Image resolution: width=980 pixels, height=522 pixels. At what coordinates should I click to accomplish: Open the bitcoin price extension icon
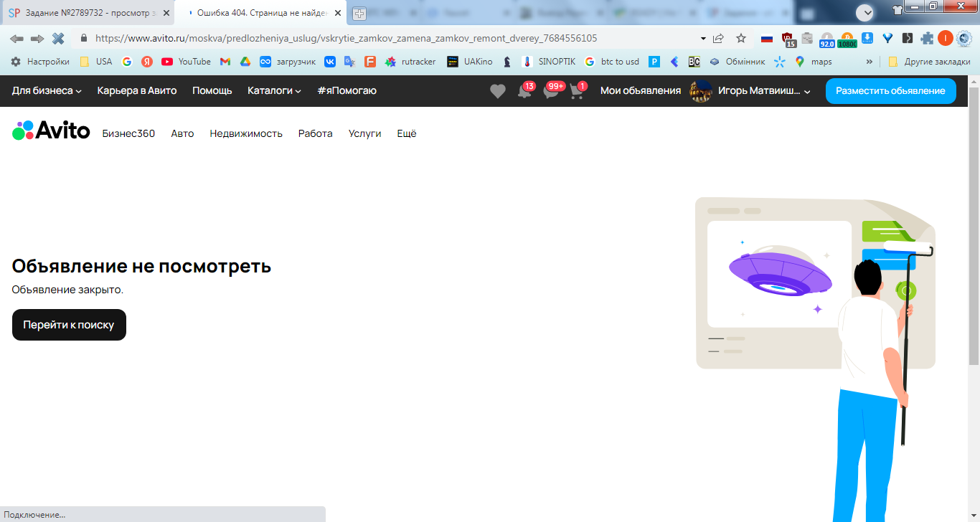tap(847, 39)
